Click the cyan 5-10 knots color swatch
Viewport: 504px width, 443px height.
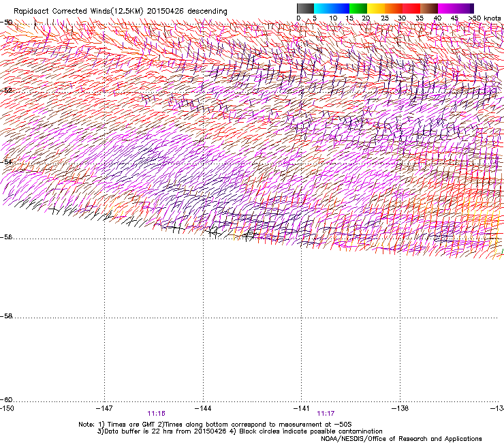pyautogui.click(x=323, y=8)
